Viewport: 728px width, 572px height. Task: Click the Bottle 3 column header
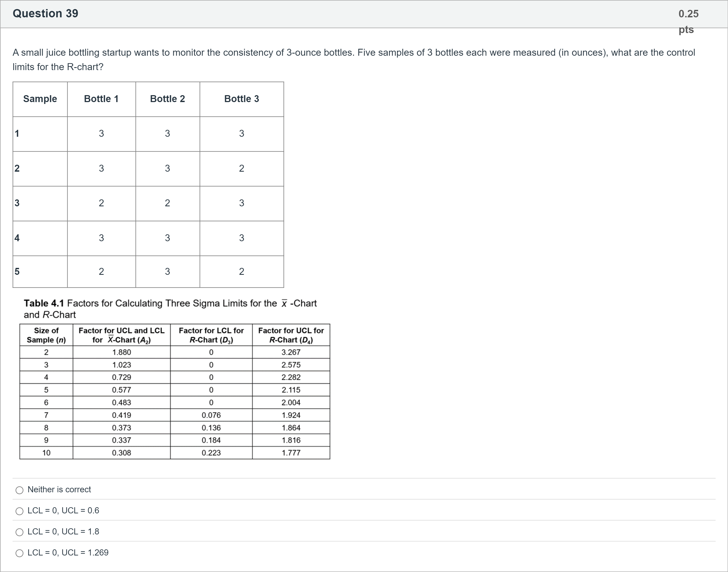[x=241, y=99]
